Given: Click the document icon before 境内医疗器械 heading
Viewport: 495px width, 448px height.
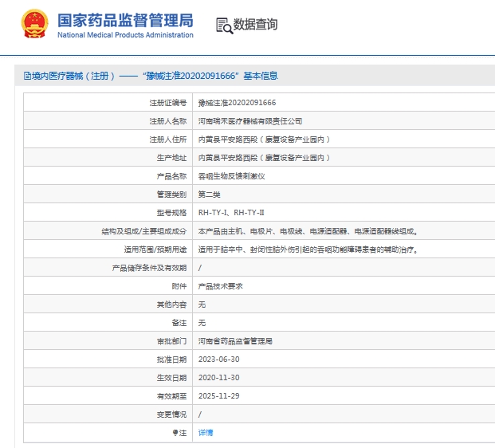Looking at the screenshot, I should [x=27, y=76].
